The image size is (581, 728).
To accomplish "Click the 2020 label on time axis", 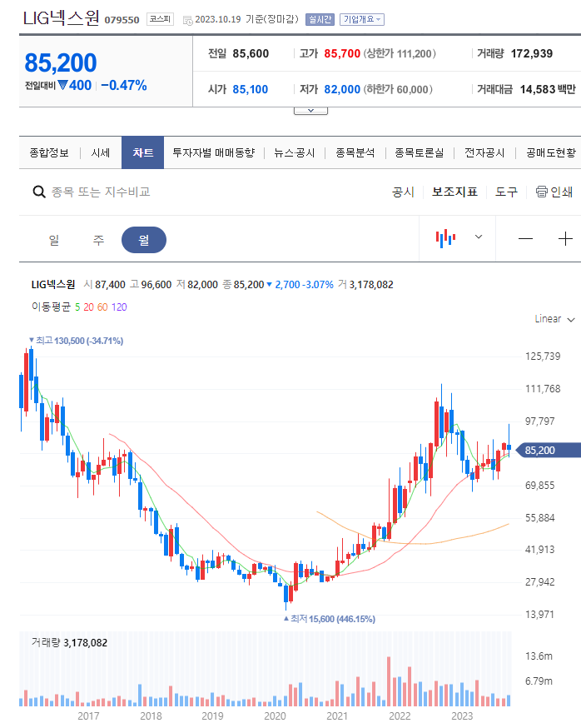I will (276, 716).
